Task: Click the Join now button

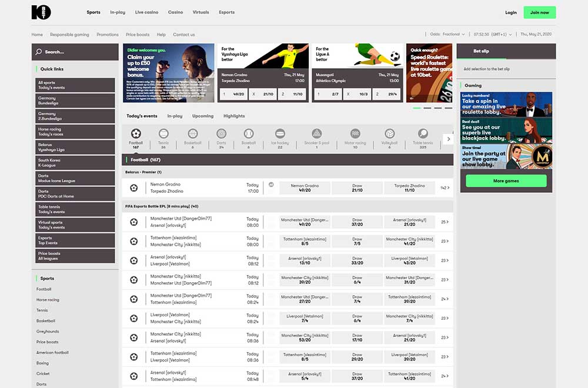Action: click(x=540, y=12)
